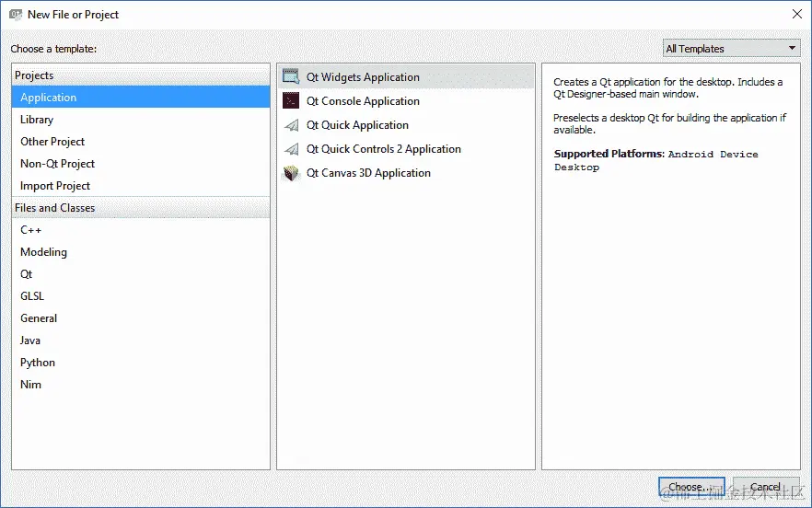
Task: Select the Application project category
Action: click(141, 97)
